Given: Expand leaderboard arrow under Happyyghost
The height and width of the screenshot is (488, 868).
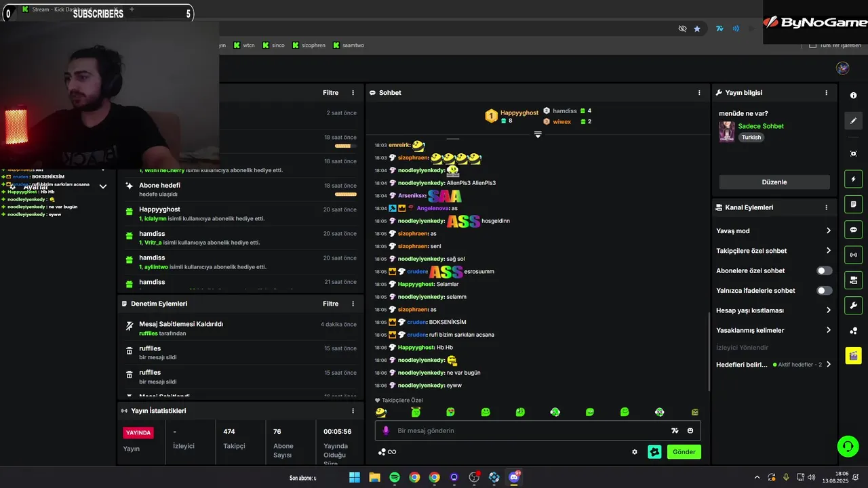Looking at the screenshot, I should (x=538, y=135).
